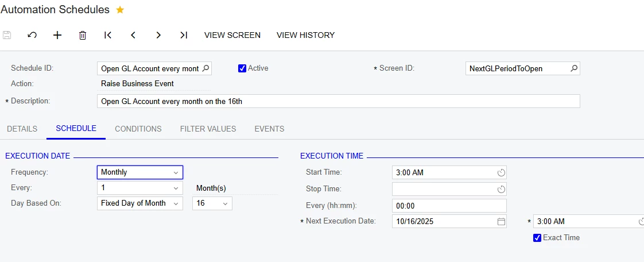The width and height of the screenshot is (644, 262).
Task: Switch to the Conditions tab
Action: pyautogui.click(x=138, y=129)
